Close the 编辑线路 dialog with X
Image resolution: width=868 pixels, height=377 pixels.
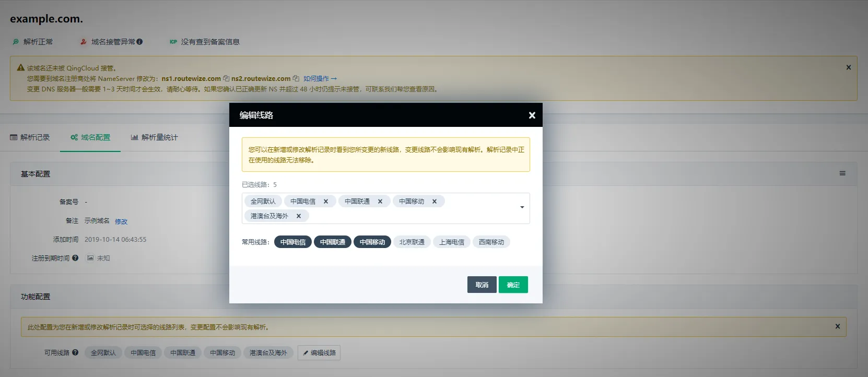532,115
